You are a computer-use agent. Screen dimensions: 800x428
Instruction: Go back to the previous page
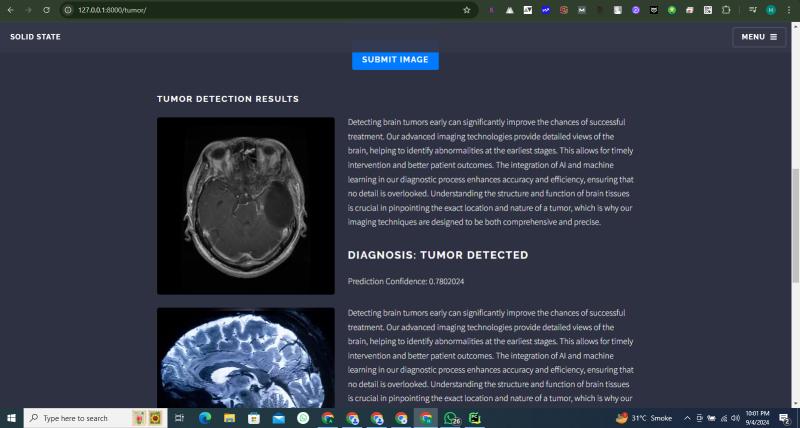tap(10, 10)
